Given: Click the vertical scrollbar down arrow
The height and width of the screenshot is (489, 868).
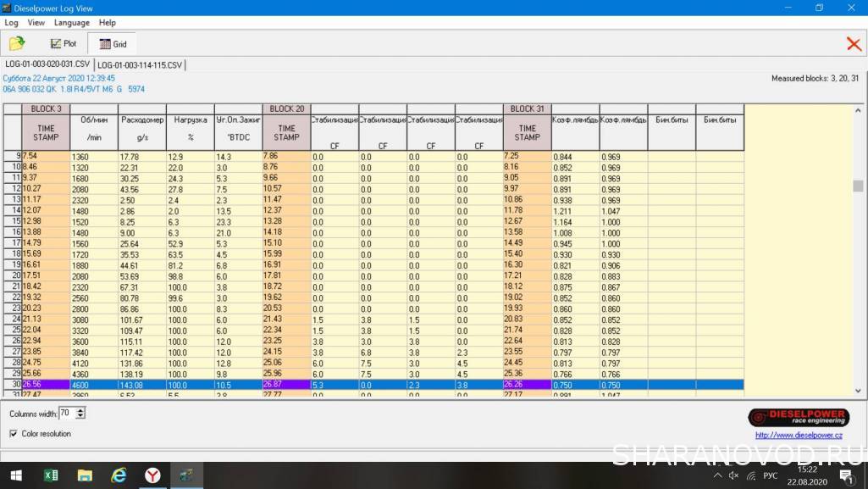Looking at the screenshot, I should [858, 391].
